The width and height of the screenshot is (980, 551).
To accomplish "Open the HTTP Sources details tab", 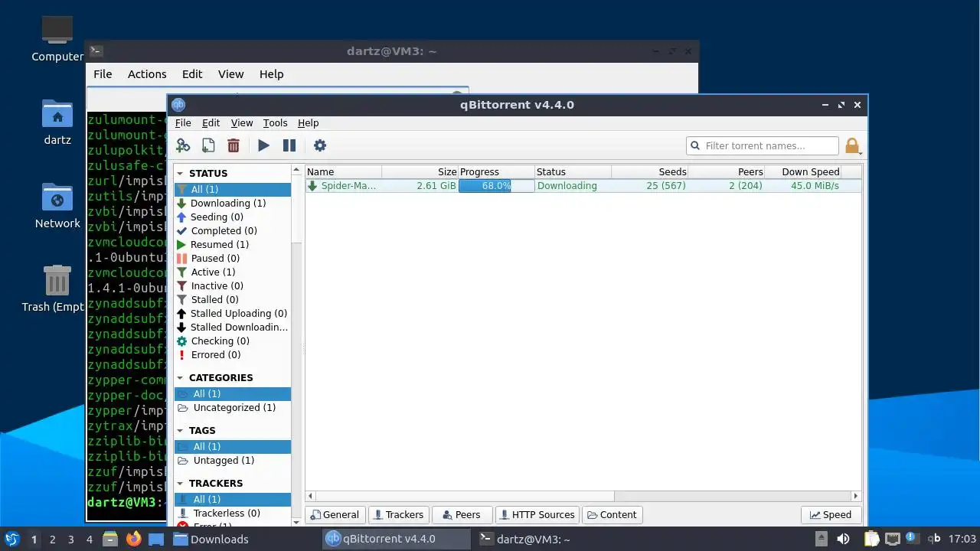I will pos(537,514).
